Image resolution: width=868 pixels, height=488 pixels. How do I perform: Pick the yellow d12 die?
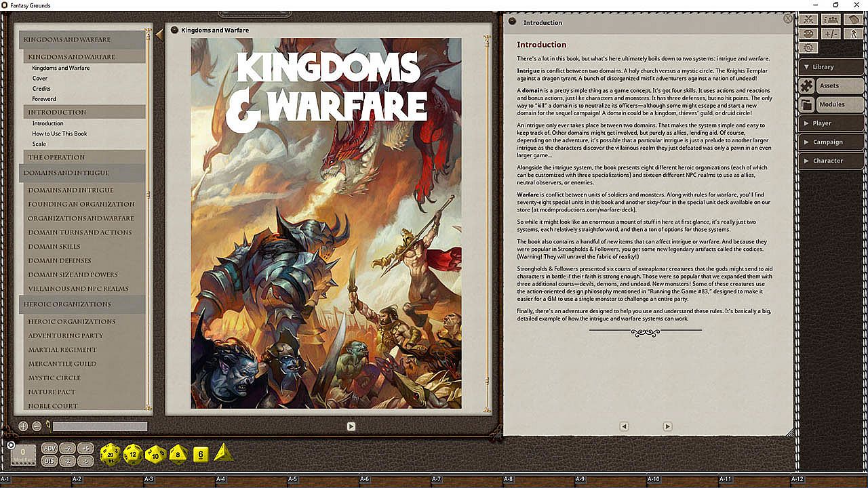(134, 453)
